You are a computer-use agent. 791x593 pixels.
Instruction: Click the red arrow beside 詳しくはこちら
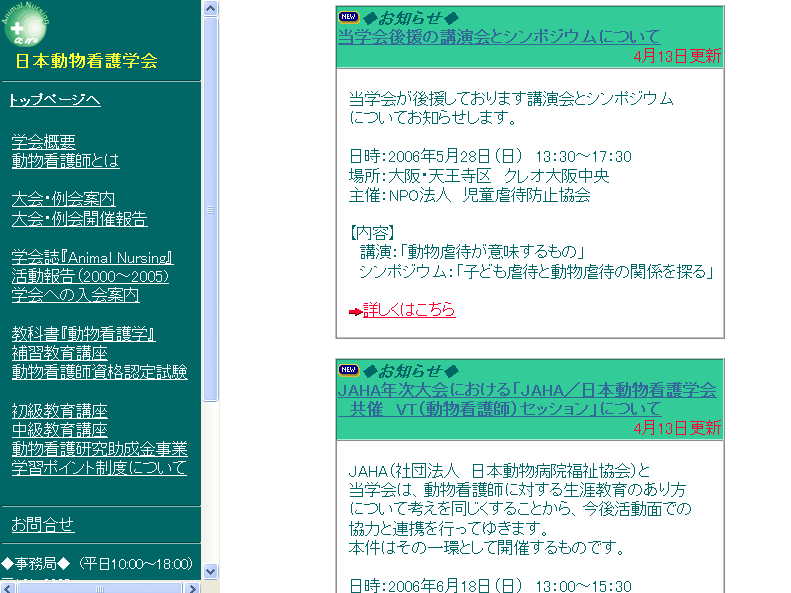coord(355,312)
